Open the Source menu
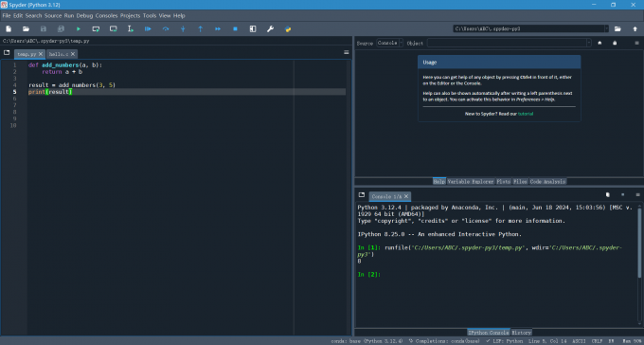 pos(53,15)
